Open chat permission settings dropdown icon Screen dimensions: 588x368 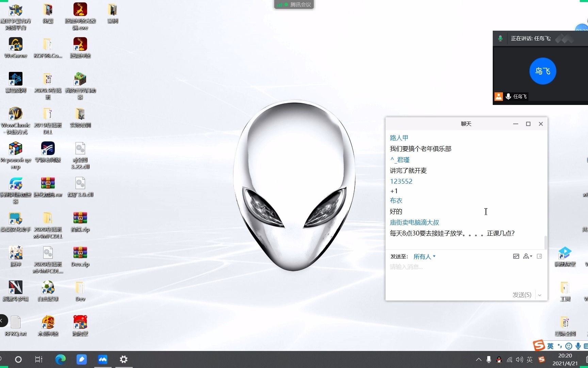pos(528,256)
